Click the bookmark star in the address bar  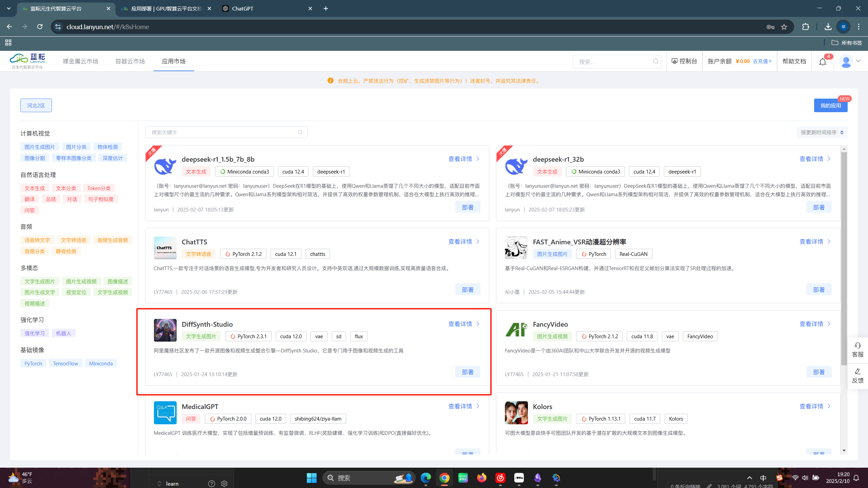pyautogui.click(x=784, y=27)
